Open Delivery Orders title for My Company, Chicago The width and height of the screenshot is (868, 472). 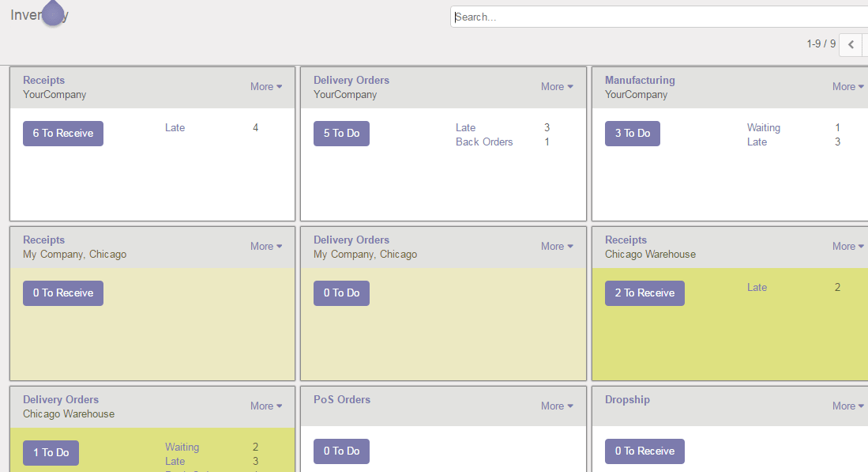click(x=351, y=240)
